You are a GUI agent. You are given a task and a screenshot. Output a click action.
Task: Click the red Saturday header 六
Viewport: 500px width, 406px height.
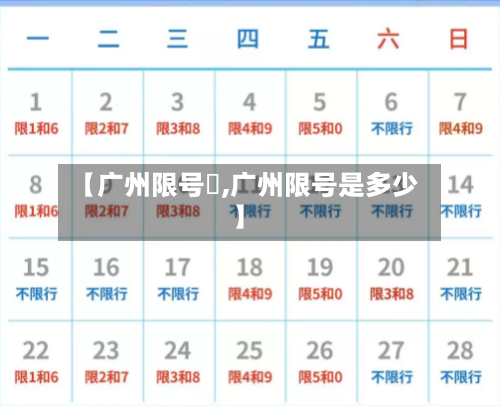(388, 39)
